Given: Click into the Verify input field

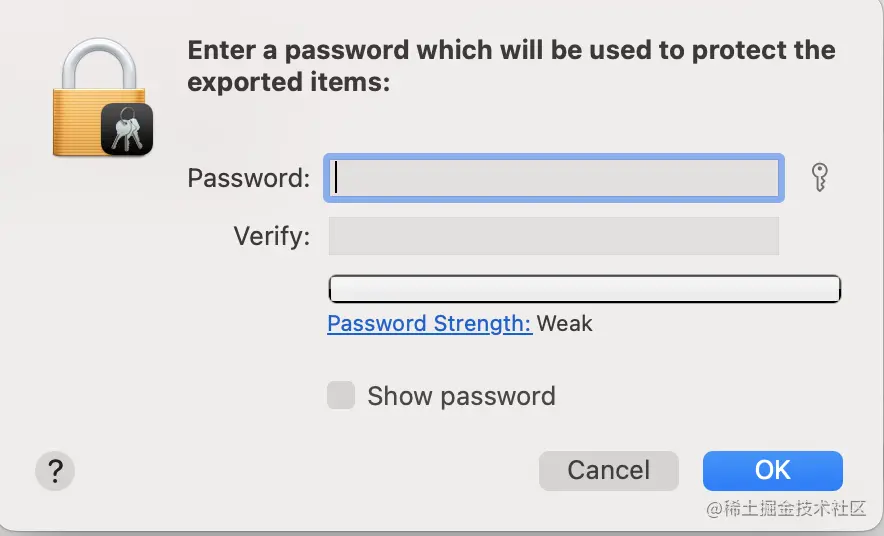Looking at the screenshot, I should (553, 237).
